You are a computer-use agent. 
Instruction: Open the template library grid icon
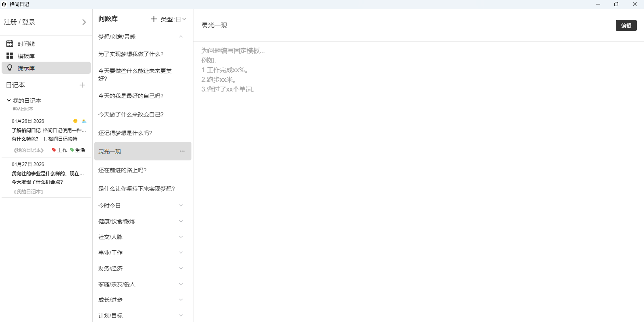click(10, 56)
